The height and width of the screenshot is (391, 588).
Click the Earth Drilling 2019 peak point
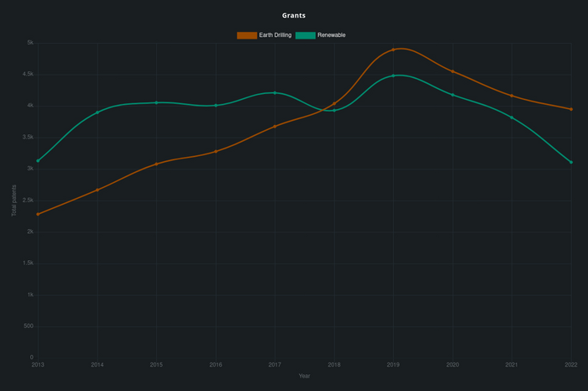coord(393,50)
